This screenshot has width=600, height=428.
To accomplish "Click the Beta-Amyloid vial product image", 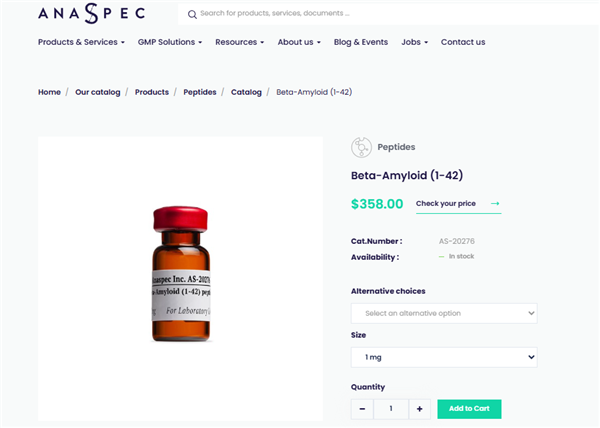I will [x=180, y=275].
